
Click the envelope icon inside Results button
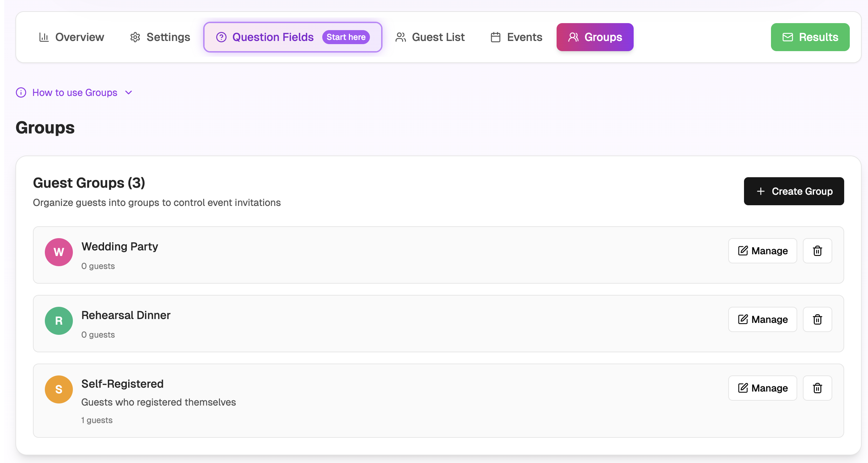point(787,37)
